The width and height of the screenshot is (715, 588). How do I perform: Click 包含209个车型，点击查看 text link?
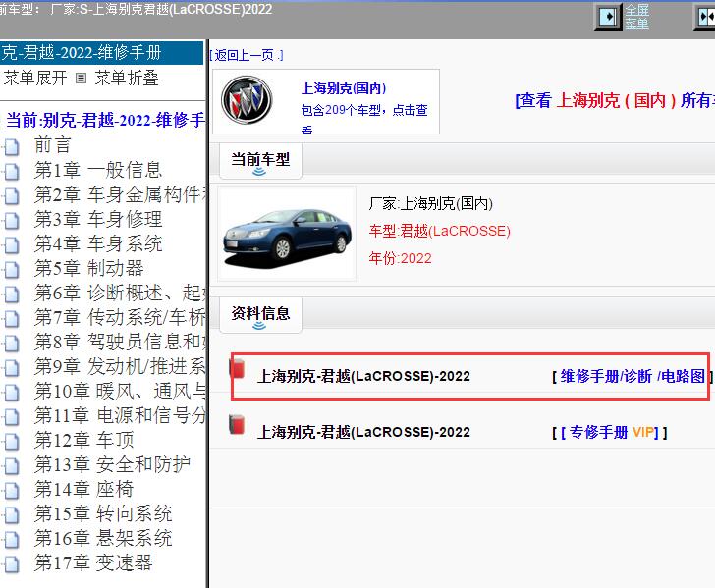[363, 118]
